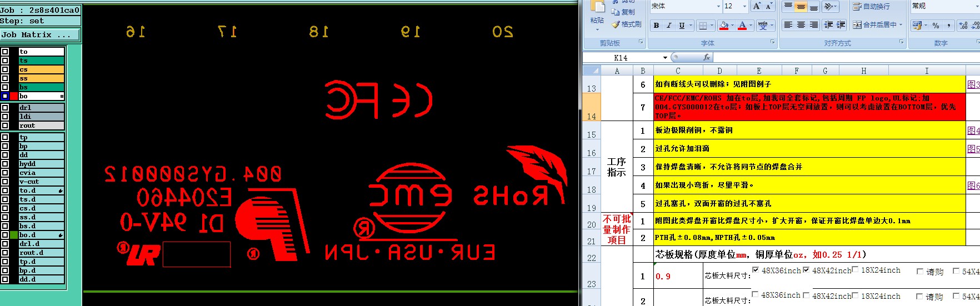980x306 pixels.
Task: Apply the Fill Color paint bucket
Action: click(x=723, y=26)
